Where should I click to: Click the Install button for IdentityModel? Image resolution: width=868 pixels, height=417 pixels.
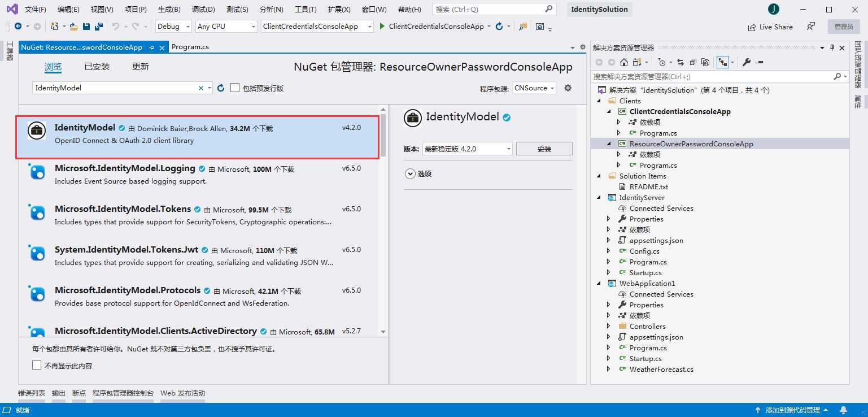pyautogui.click(x=544, y=149)
